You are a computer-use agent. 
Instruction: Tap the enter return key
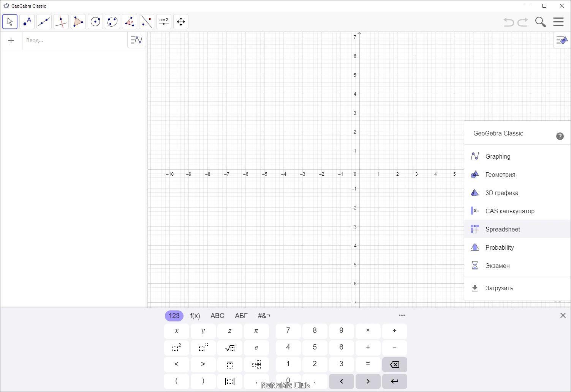395,381
